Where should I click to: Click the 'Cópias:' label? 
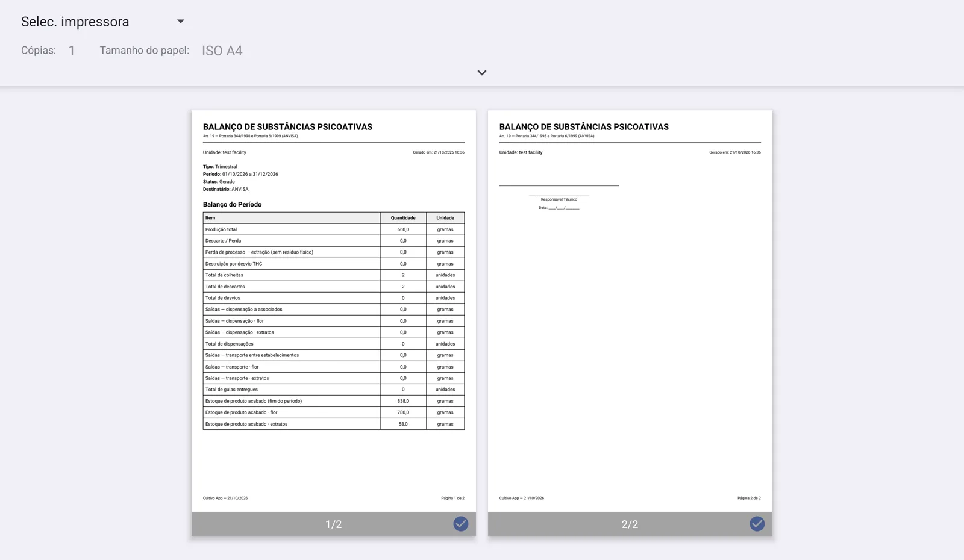coord(39,51)
